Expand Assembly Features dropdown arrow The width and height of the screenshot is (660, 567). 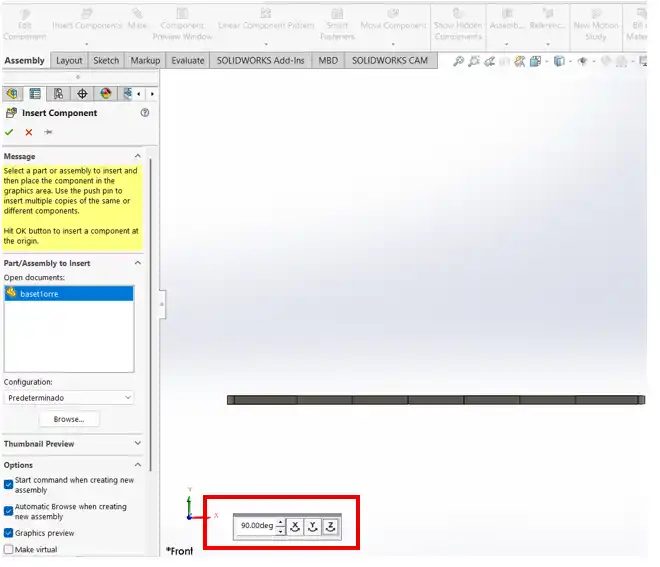click(x=506, y=44)
